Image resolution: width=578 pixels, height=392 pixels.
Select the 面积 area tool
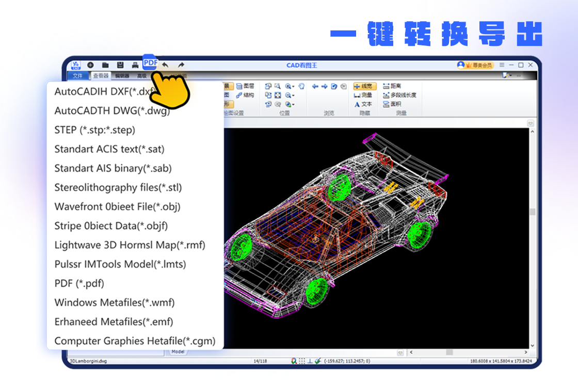coord(392,104)
